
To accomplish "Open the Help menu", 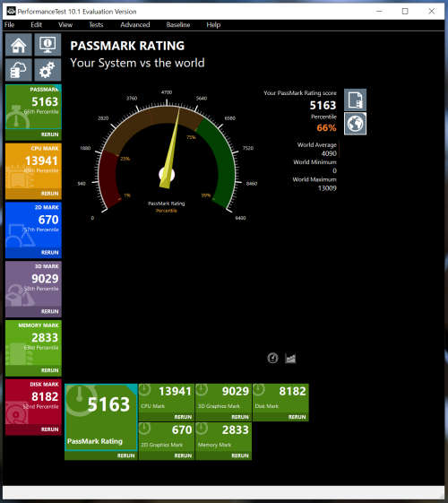I will 213,25.
